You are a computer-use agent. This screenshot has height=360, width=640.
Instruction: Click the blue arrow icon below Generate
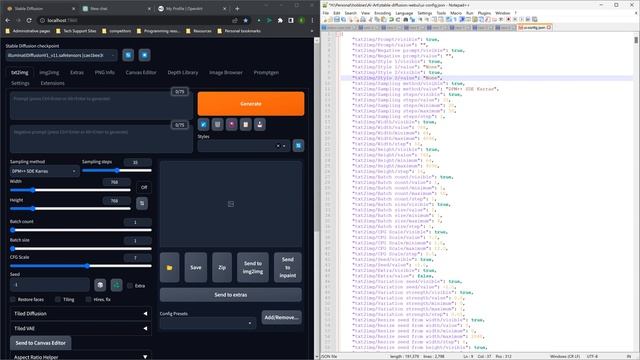click(x=203, y=124)
